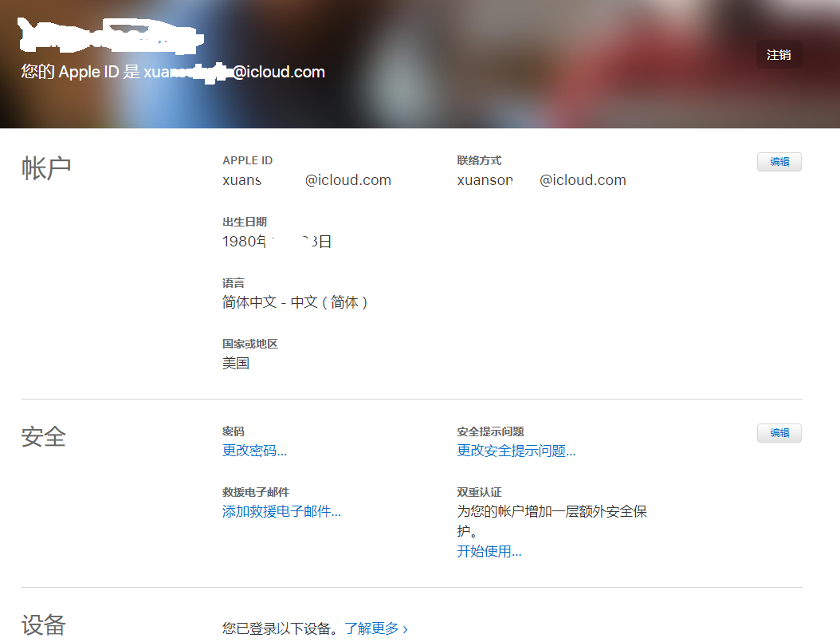Click the 安全提示问题 label
The height and width of the screenshot is (642, 840).
tap(491, 432)
